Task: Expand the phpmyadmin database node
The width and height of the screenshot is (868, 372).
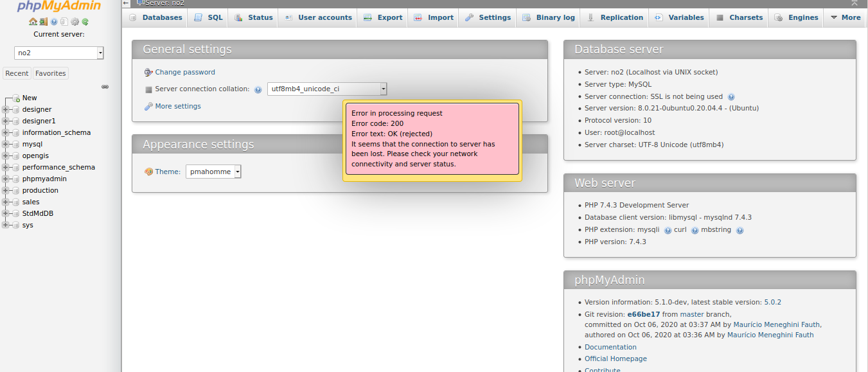Action: point(6,179)
